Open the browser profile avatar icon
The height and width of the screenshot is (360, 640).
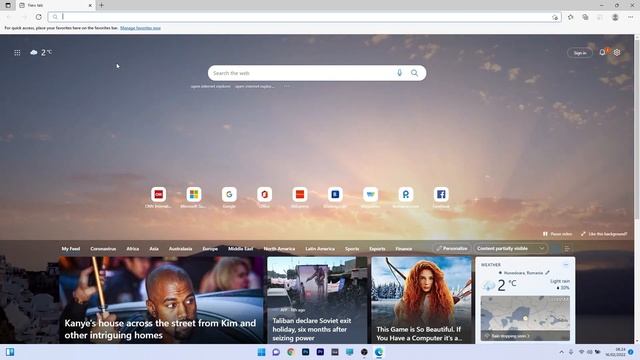(615, 17)
